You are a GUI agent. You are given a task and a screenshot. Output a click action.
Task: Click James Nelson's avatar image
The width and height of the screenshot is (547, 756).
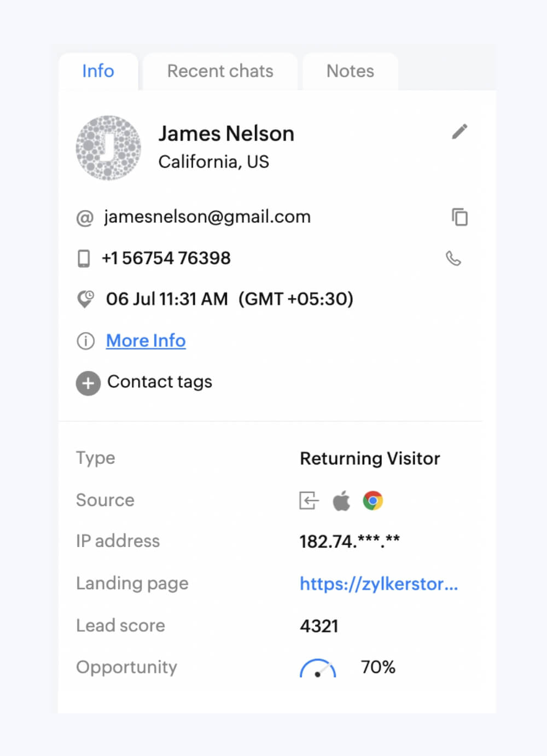point(108,148)
